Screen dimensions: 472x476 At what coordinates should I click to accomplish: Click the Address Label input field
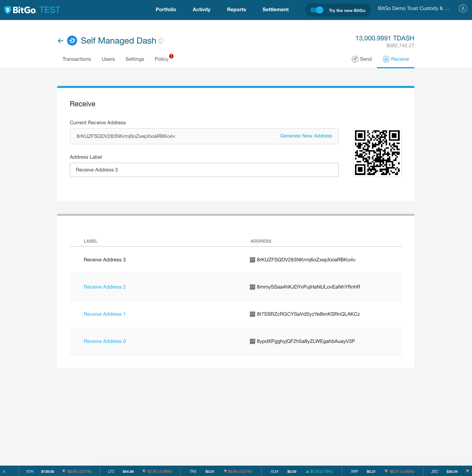tap(204, 170)
